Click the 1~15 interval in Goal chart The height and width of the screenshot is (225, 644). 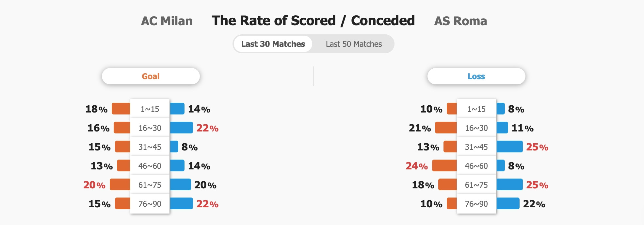tap(150, 109)
